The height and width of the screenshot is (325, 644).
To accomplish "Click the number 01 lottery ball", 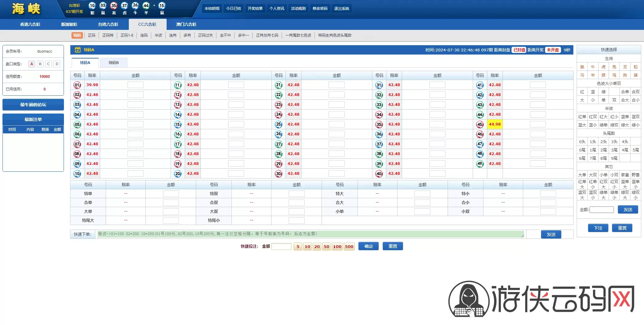I will click(77, 85).
